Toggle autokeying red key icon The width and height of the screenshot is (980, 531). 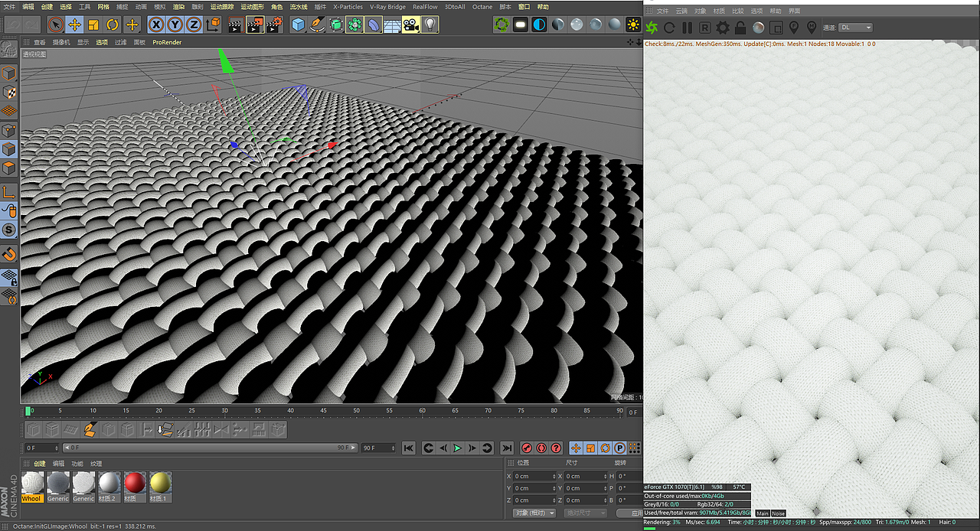pyautogui.click(x=541, y=448)
